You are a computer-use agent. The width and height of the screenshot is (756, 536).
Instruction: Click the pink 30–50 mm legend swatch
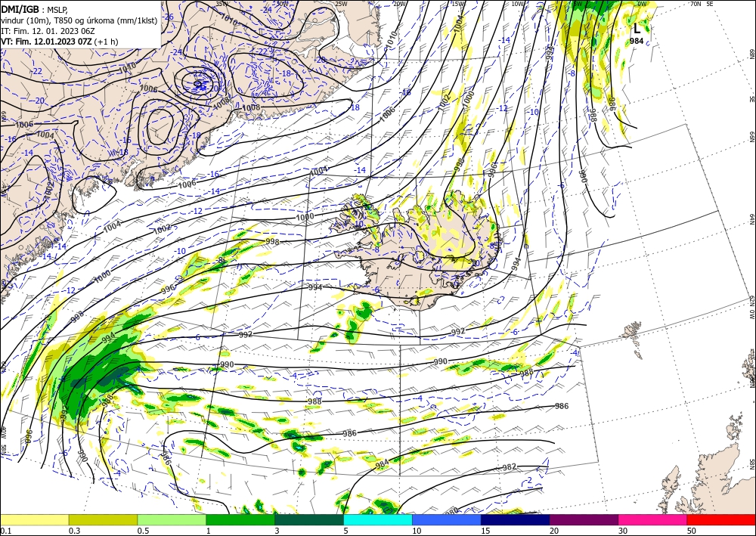(x=653, y=519)
